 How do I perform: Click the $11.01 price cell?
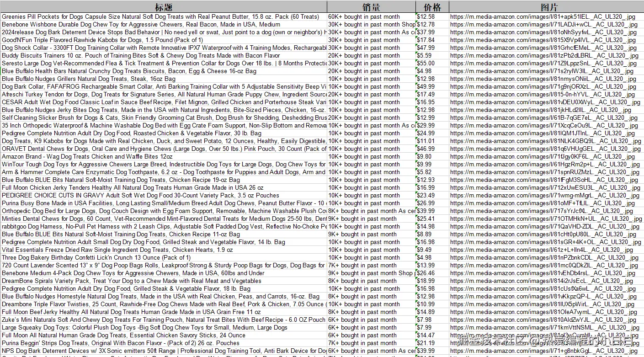pyautogui.click(x=432, y=141)
